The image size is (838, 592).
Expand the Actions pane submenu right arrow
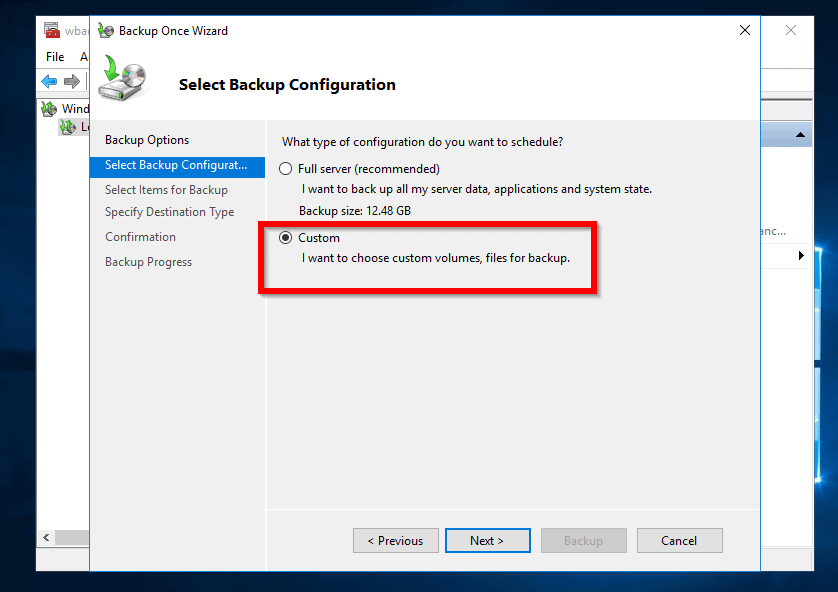(801, 256)
